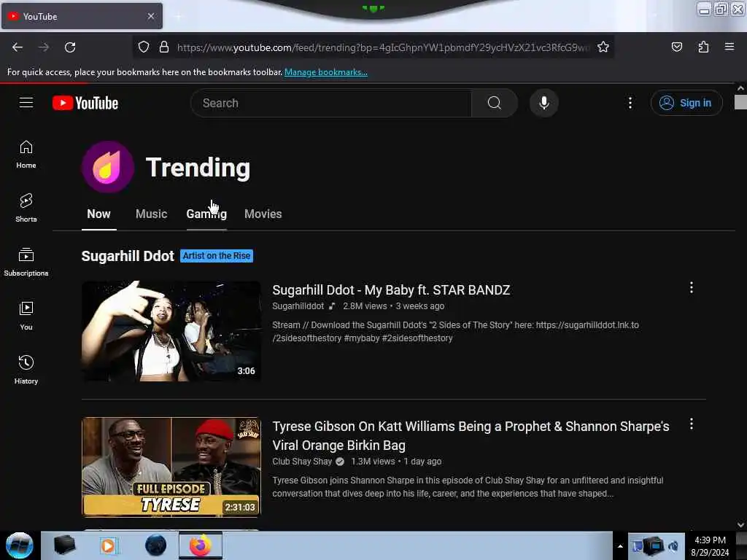This screenshot has height=560, width=747.
Task: Switch to the Music tab
Action: [152, 214]
